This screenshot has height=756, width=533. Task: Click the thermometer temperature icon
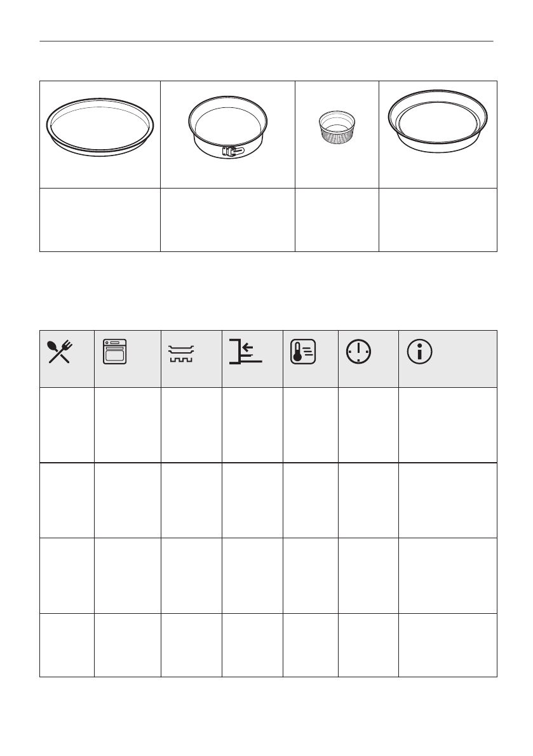(302, 351)
